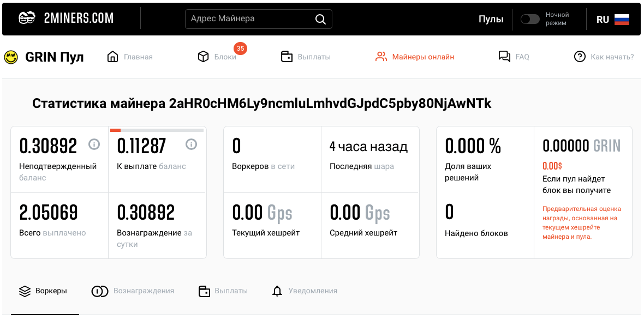Image resolution: width=644 pixels, height=320 pixels.
Task: Open the RU language selector
Action: [603, 19]
